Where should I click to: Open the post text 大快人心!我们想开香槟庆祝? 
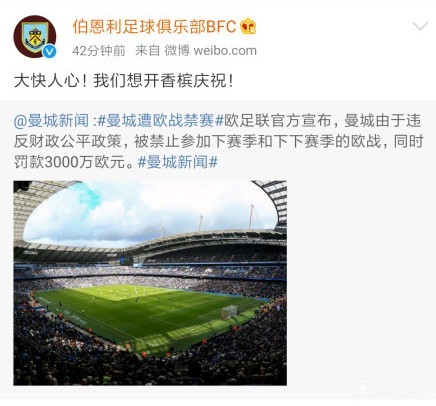tap(123, 81)
